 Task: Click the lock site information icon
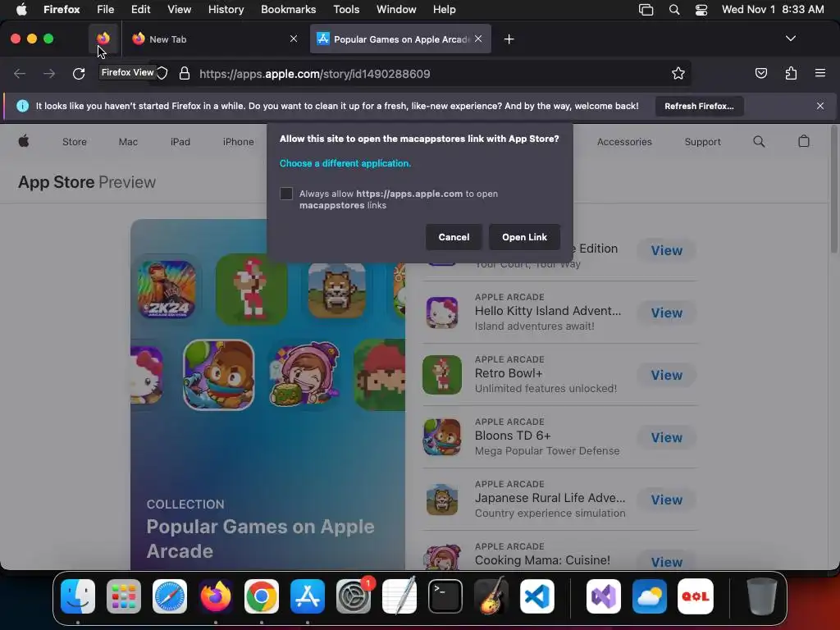pos(185,73)
